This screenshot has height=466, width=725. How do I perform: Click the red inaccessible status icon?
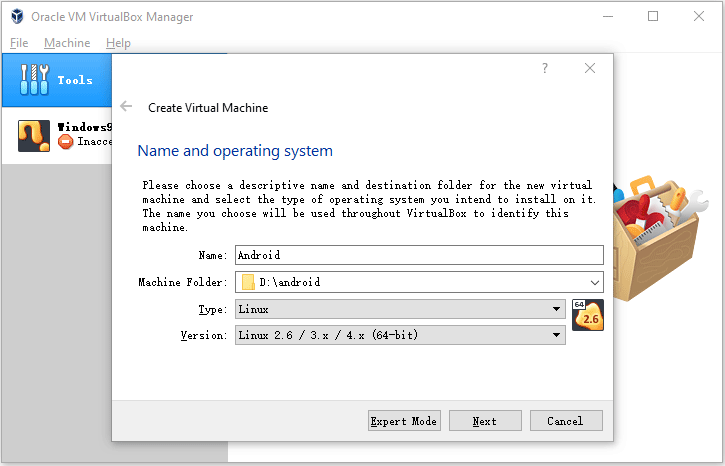pos(66,141)
